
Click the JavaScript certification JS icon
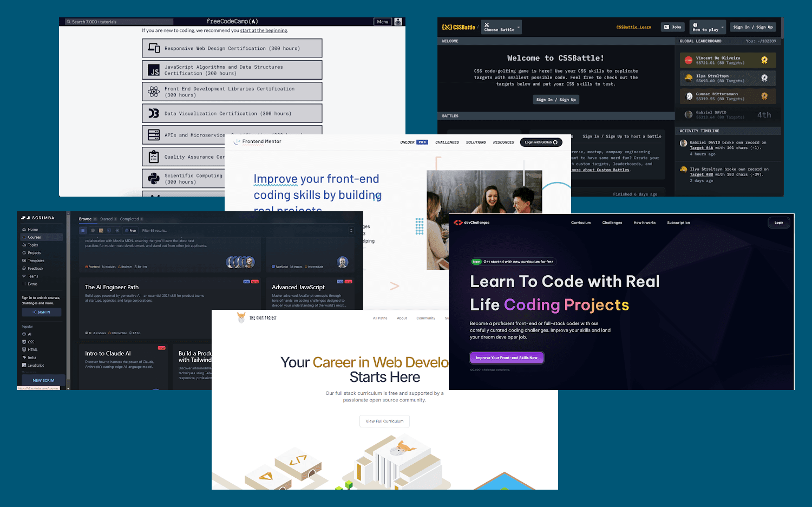(x=154, y=70)
